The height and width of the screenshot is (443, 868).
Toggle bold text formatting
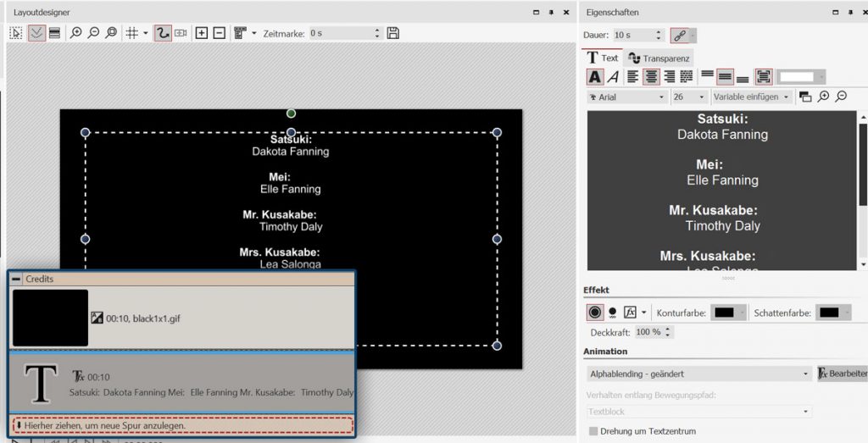click(595, 77)
